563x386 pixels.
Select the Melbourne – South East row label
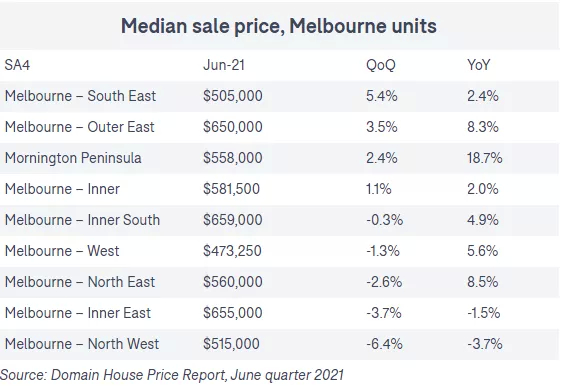[80, 96]
